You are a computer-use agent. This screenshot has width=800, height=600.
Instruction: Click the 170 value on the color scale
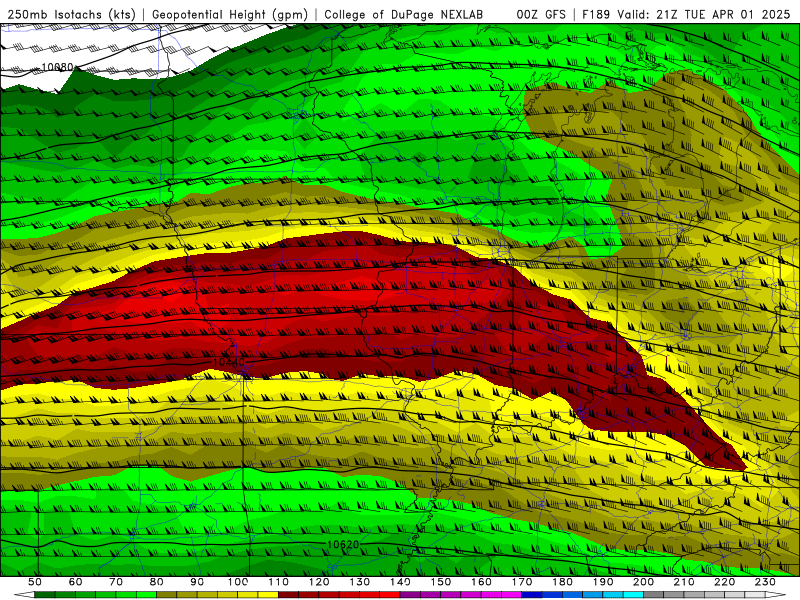pyautogui.click(x=522, y=582)
